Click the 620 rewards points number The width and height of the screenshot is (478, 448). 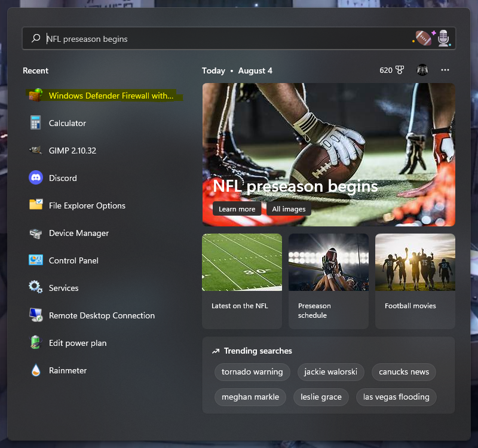click(x=386, y=70)
